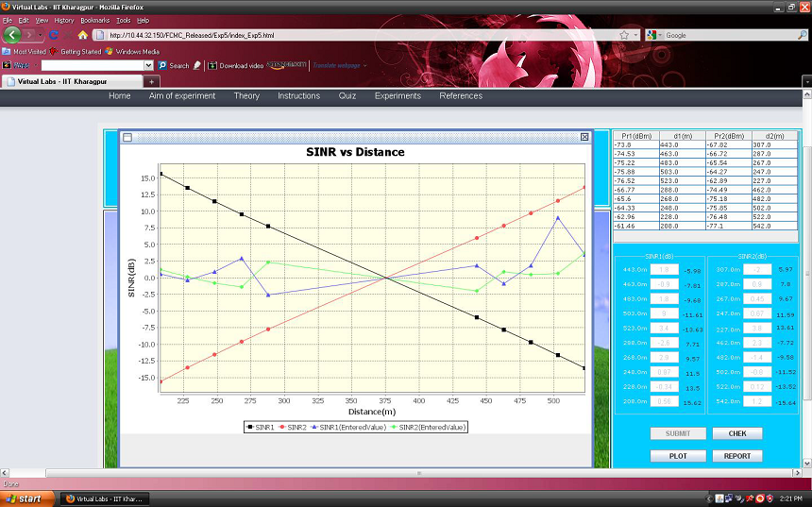The image size is (812, 507).
Task: Click the Firefox back navigation button
Action: [13, 35]
